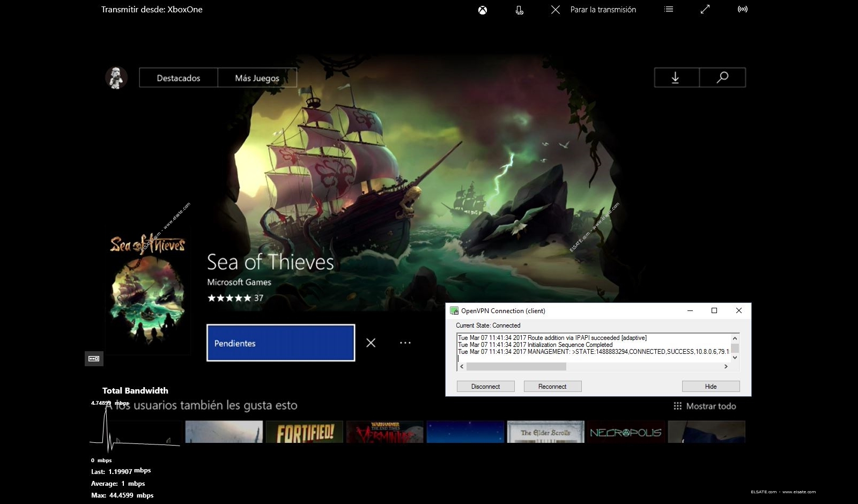The width and height of the screenshot is (858, 504).
Task: Maximize the OpenVPN Connection window
Action: click(x=714, y=311)
